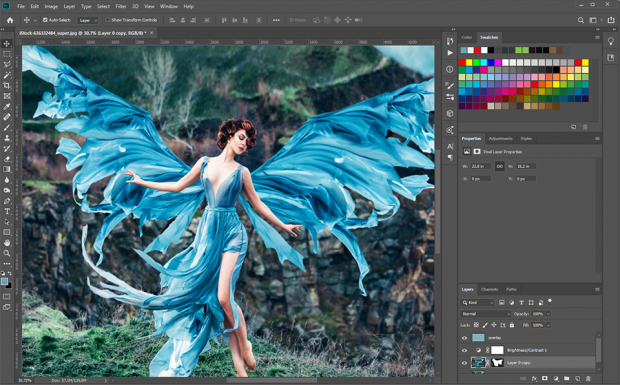The width and height of the screenshot is (620, 385).
Task: Select the Path Selection tool
Action: pos(7,222)
